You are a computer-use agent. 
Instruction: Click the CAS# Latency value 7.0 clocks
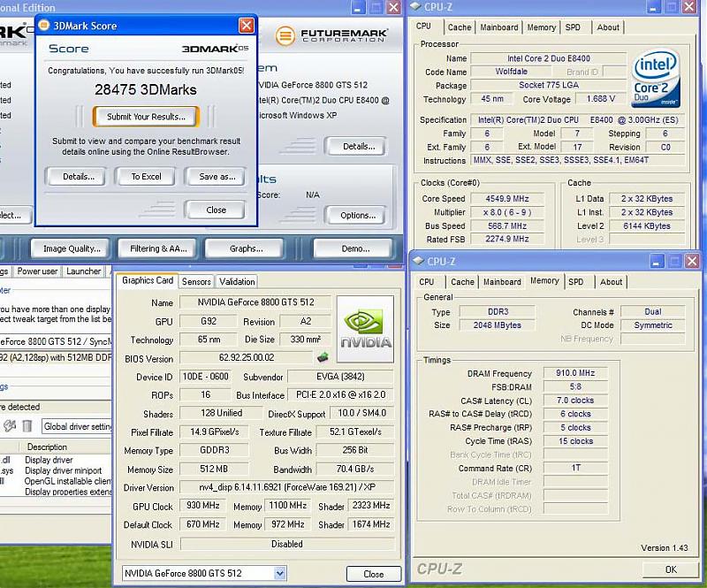click(575, 401)
